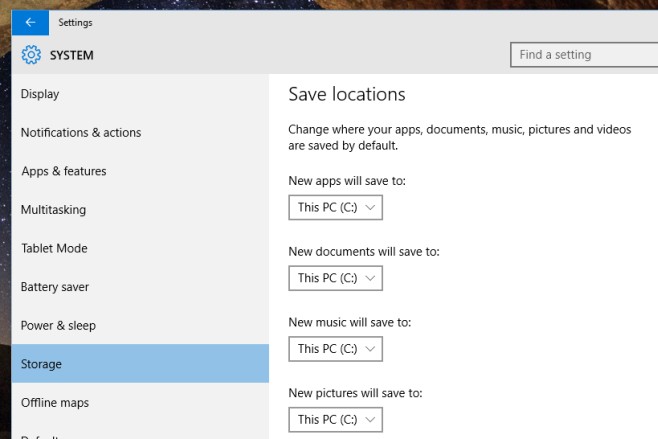The height and width of the screenshot is (439, 658).
Task: Click the chevron on New apps dropdown
Action: (x=370, y=207)
